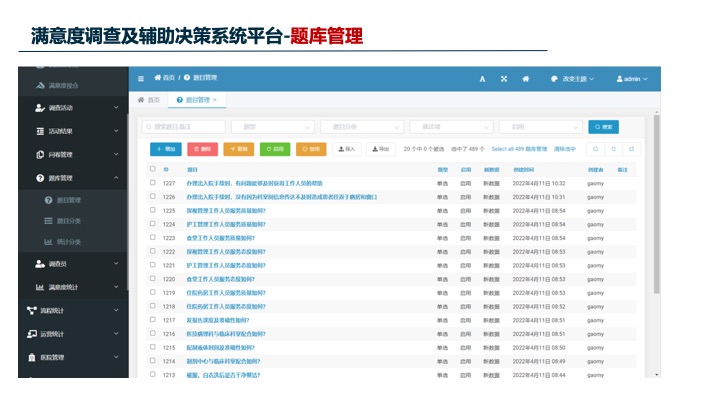Click the hamburger menu icon in header
Image resolution: width=720 pixels, height=405 pixels.
click(141, 78)
